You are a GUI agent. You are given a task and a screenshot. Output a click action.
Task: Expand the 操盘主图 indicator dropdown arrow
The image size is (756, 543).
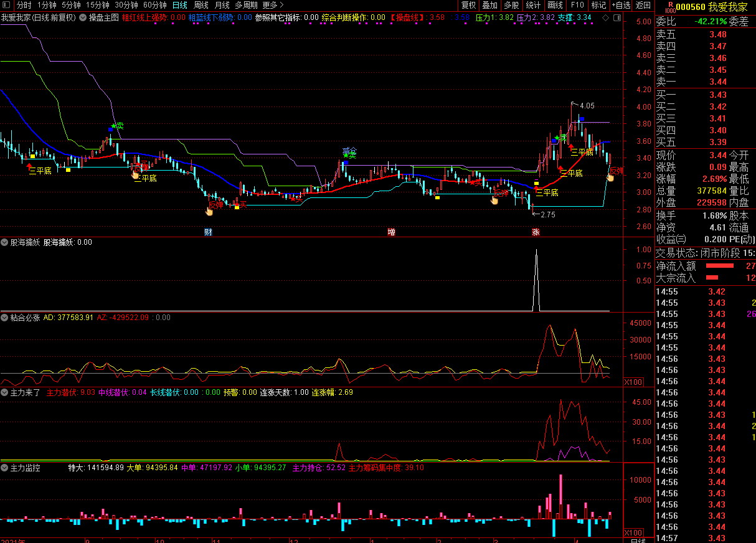tap(83, 17)
